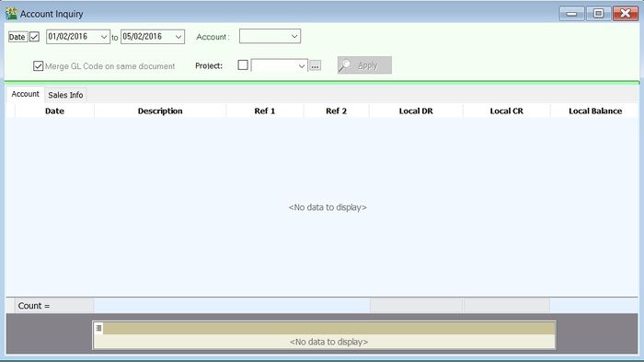This screenshot has height=362, width=644.
Task: Sort by the Ref 2 column header
Action: tap(337, 111)
